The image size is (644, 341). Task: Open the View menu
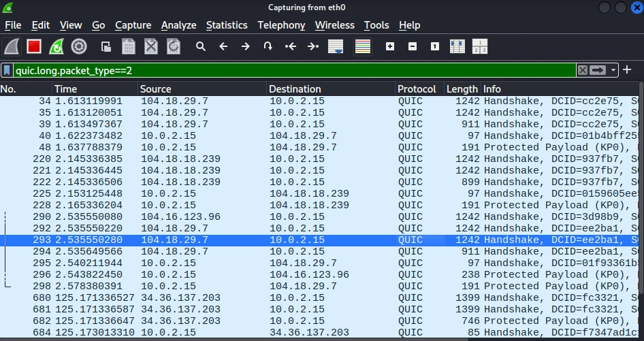[71, 25]
